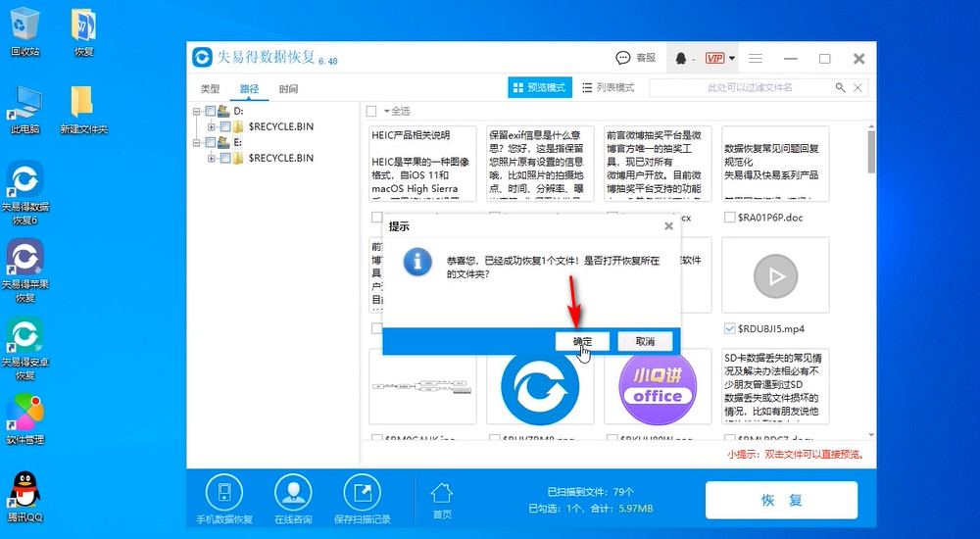This screenshot has height=539, width=980.
Task: Open 手机数据恢复 phone icon
Action: tap(223, 493)
